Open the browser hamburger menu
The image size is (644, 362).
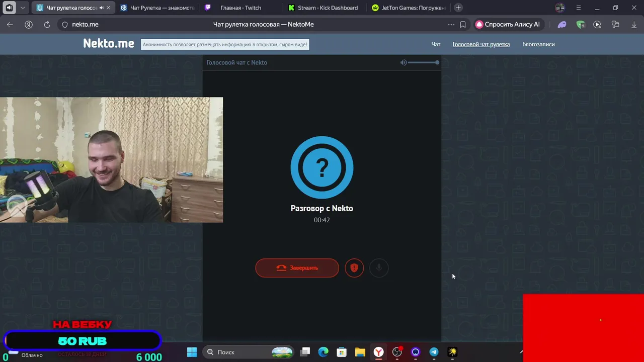(x=579, y=8)
